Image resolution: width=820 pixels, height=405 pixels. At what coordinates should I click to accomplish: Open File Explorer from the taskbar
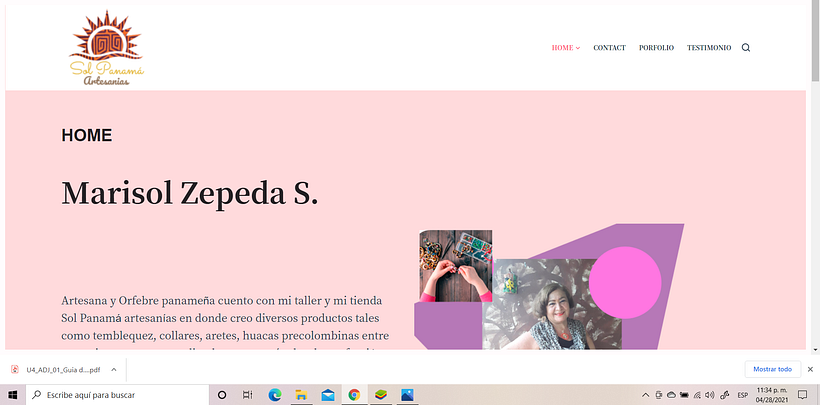coord(301,395)
